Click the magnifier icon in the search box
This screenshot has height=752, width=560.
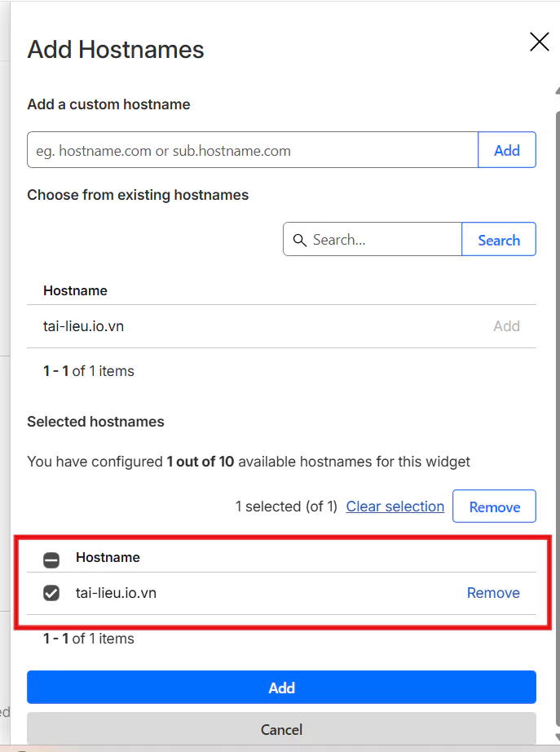point(299,240)
